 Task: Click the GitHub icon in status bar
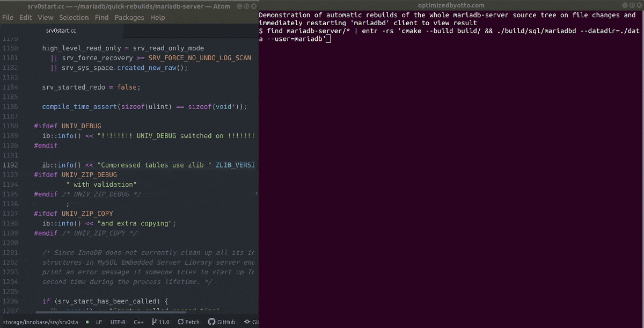[211, 322]
